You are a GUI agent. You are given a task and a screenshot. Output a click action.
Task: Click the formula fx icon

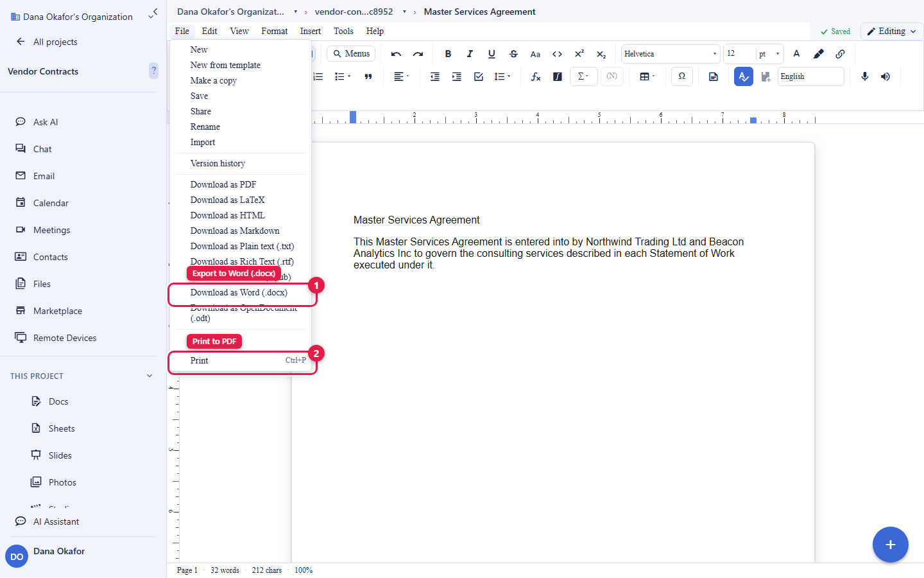[536, 76]
